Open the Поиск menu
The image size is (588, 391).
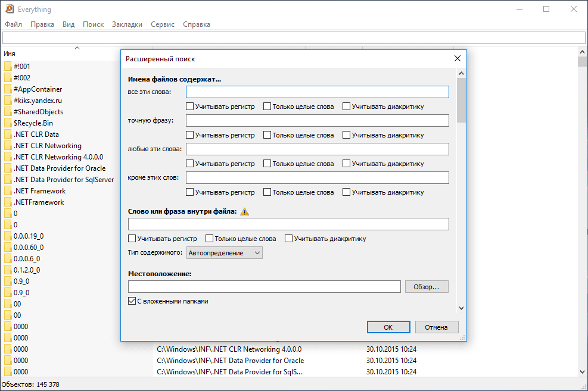click(93, 24)
